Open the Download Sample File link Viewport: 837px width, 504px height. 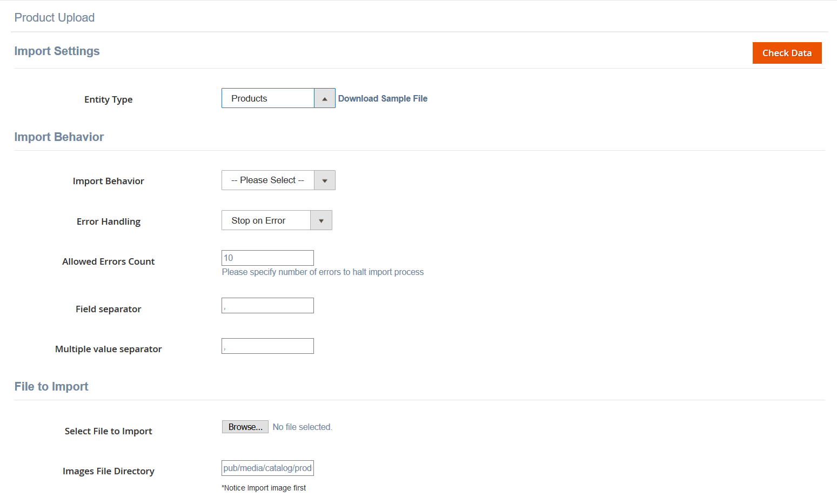click(383, 98)
